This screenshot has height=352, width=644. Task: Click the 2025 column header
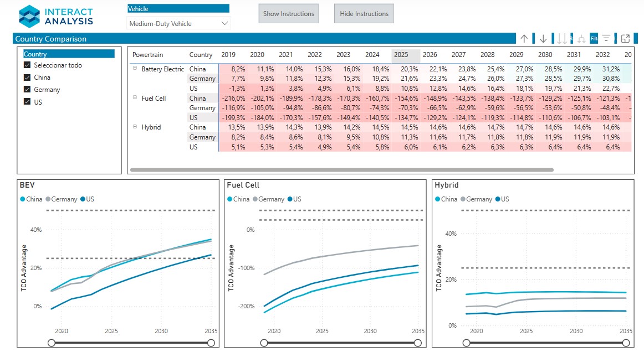(401, 55)
